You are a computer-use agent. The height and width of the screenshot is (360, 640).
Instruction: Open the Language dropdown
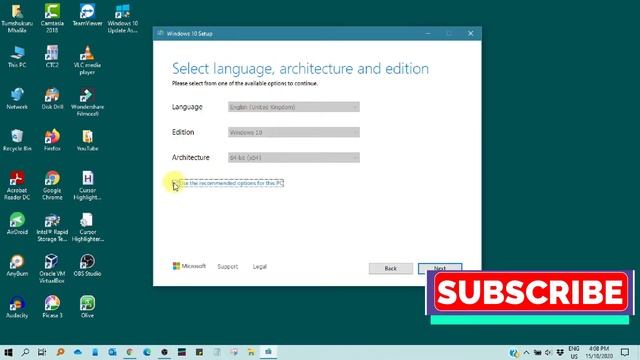click(x=294, y=107)
